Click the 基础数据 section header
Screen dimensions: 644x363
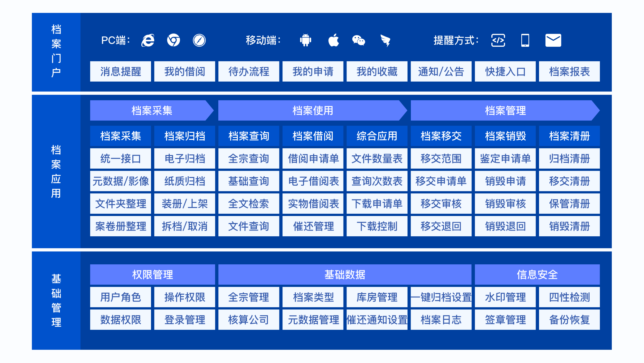(x=345, y=274)
